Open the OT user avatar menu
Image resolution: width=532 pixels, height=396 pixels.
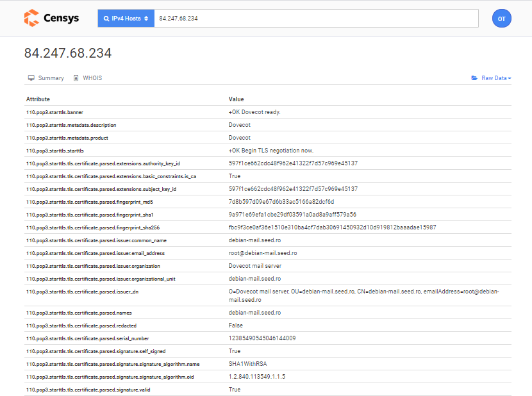point(501,19)
